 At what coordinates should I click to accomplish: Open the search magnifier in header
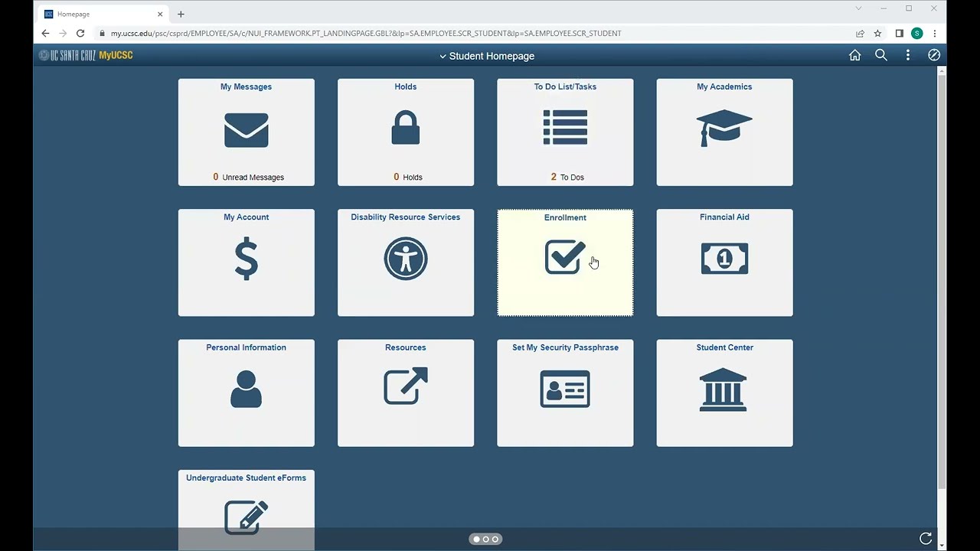click(881, 55)
